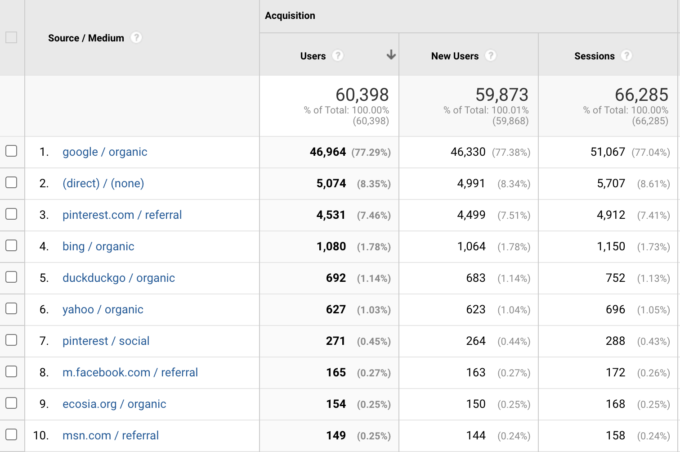Screen dimensions: 680x452
Task: Open help icon next to Source / Medium
Action: point(136,38)
